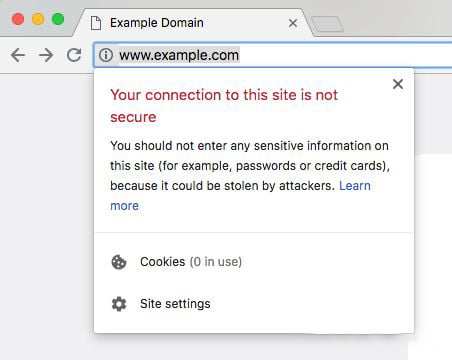Click the page favicon on the tab
The image size is (452, 360).
pos(96,23)
